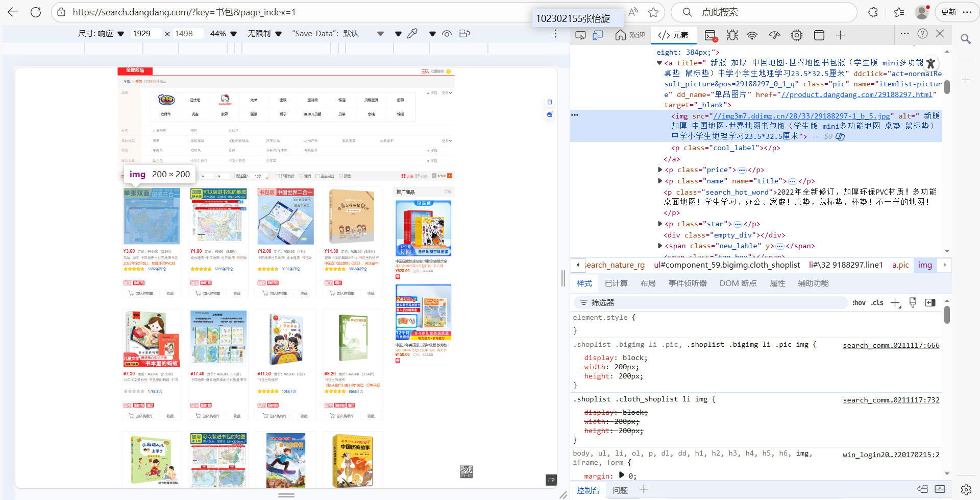Switch to the 布局 tab

[648, 283]
